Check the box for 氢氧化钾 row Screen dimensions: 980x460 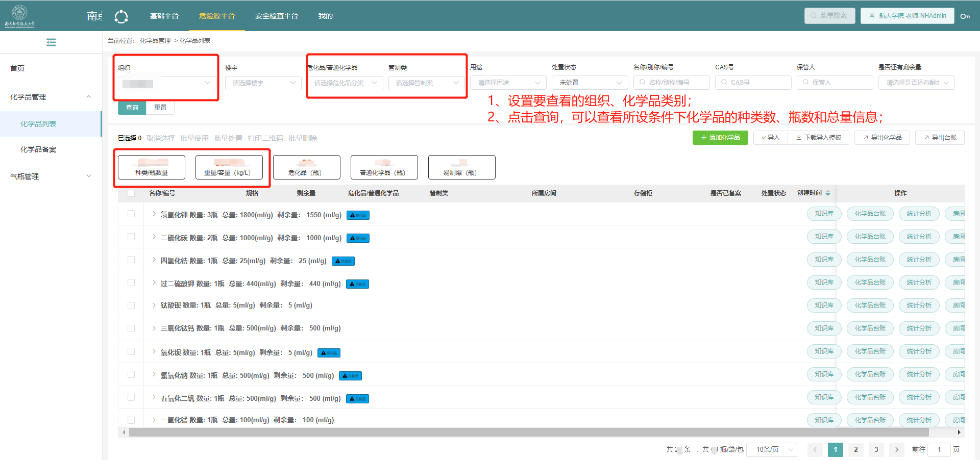[131, 214]
